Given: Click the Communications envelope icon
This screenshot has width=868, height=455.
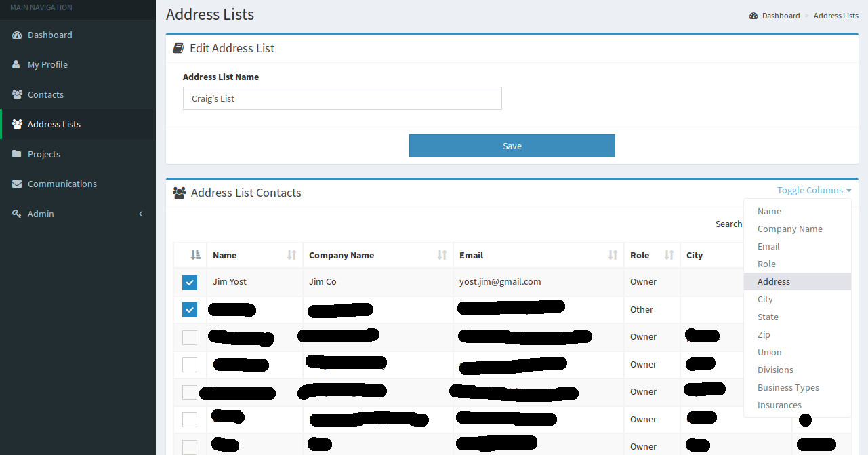Looking at the screenshot, I should 17,184.
